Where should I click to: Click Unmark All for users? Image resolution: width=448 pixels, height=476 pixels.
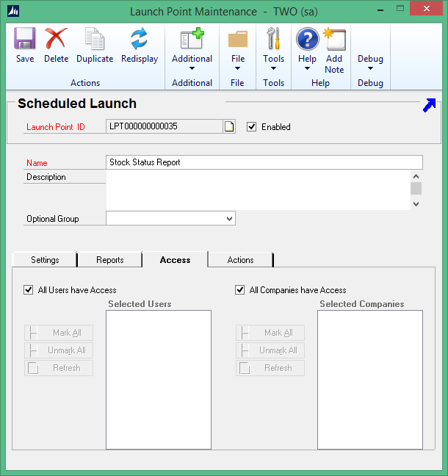59,350
